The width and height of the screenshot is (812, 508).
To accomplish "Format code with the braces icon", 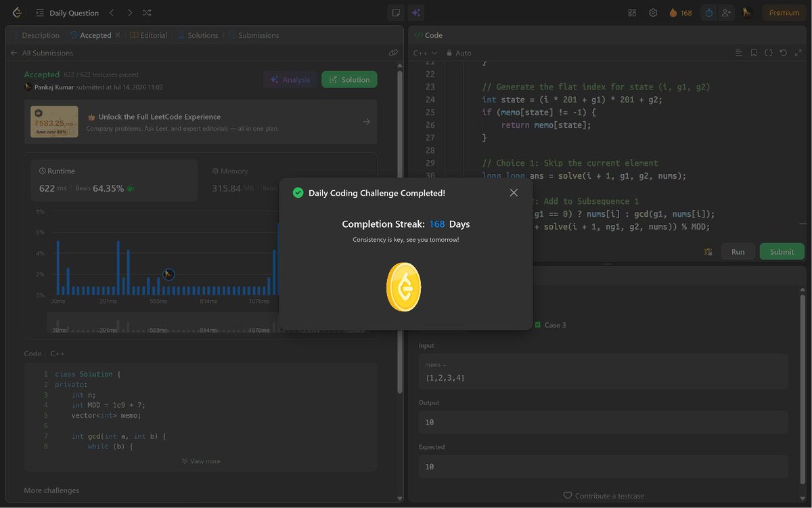I will tap(769, 53).
